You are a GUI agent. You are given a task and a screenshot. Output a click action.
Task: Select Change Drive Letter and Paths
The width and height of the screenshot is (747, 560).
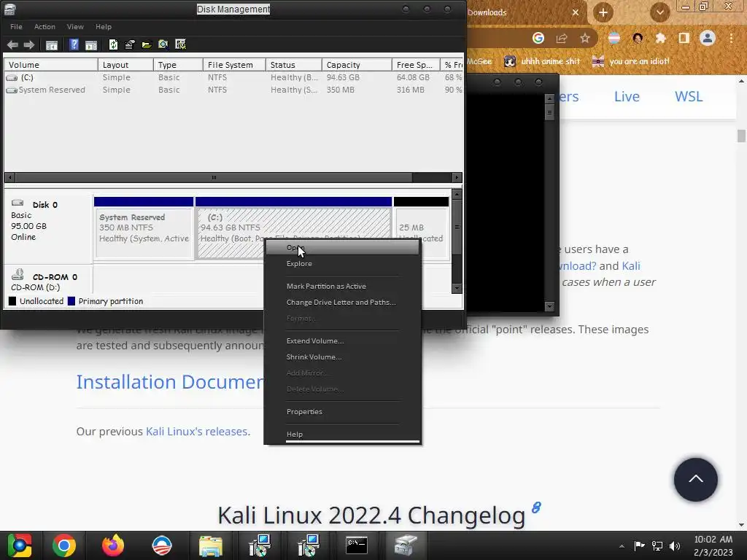[x=342, y=303]
